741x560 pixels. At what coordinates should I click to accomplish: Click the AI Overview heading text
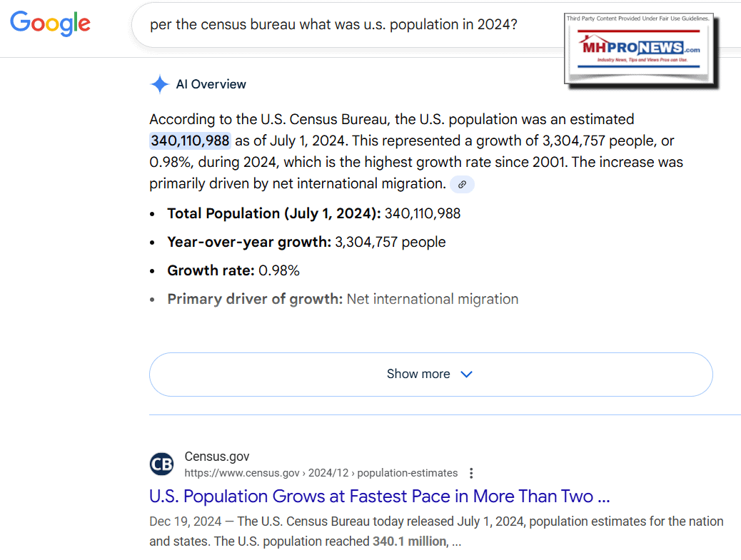(x=211, y=84)
